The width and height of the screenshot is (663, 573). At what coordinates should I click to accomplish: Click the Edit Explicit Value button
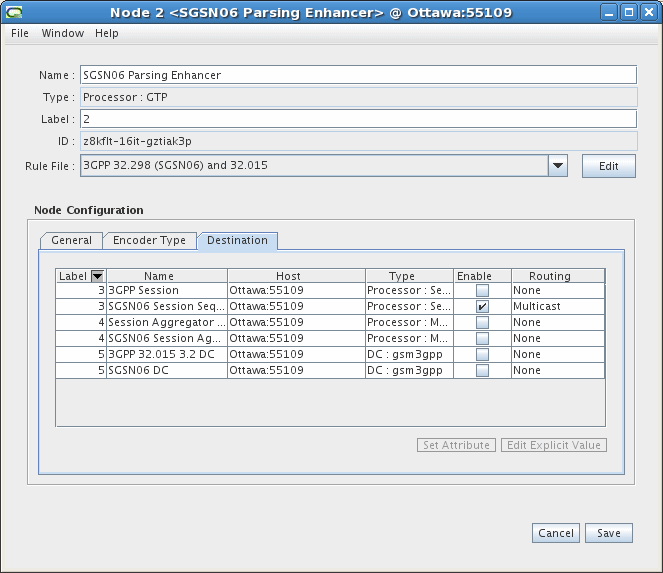pyautogui.click(x=554, y=445)
